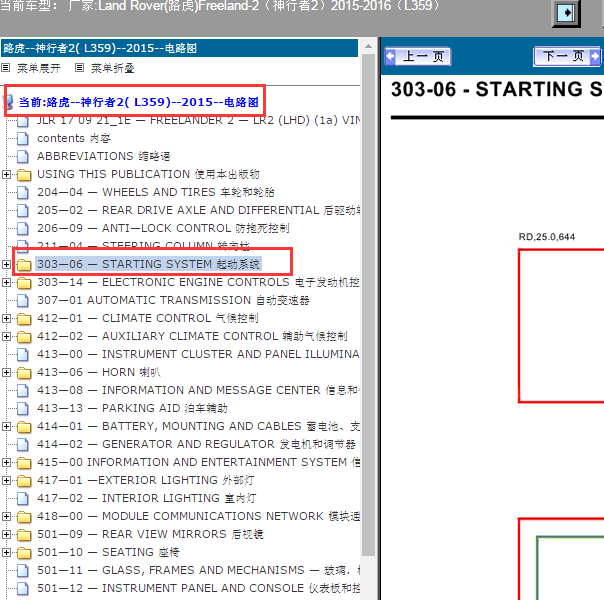Expand 417-01 EXTERIOR LIGHTING node

pos(6,480)
